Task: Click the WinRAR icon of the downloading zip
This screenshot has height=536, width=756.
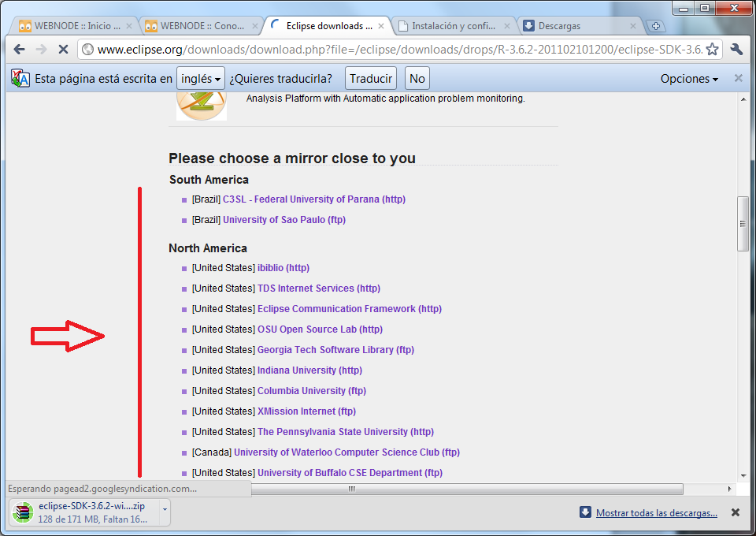Action: click(22, 513)
